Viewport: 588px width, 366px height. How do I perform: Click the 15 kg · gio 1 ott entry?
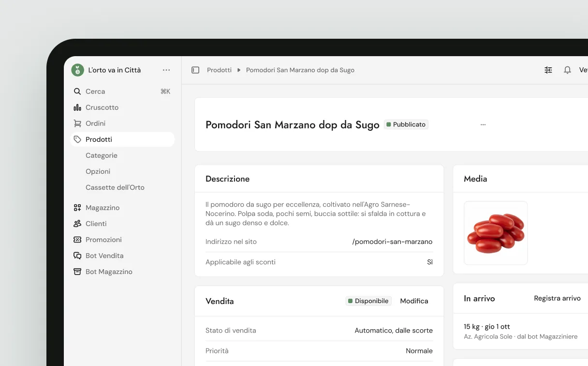(487, 327)
